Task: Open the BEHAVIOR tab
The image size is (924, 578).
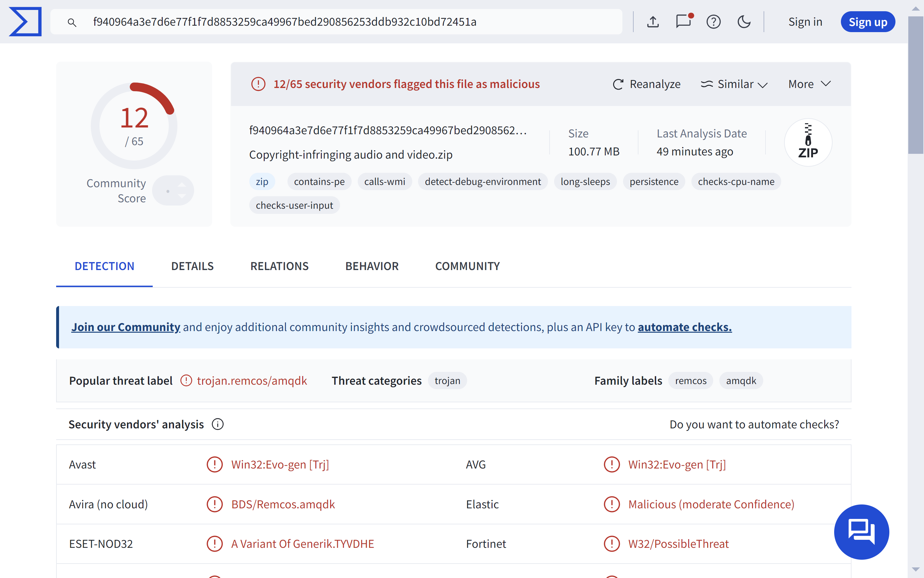Action: (x=372, y=266)
